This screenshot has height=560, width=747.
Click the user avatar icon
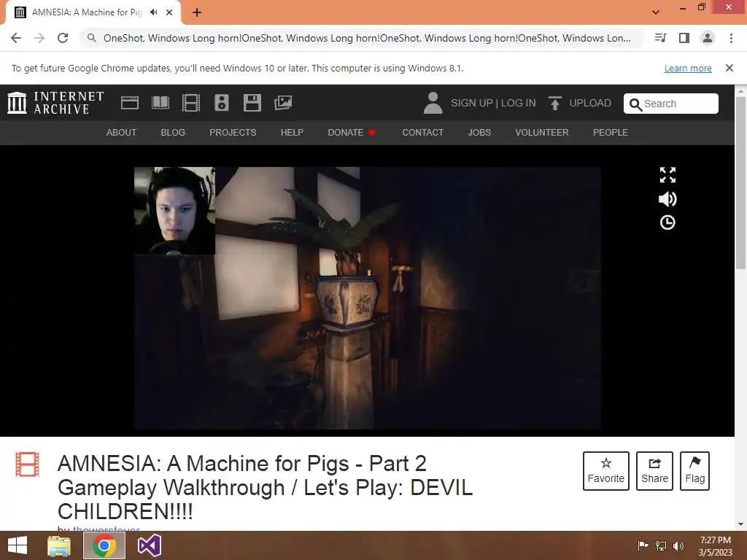(433, 103)
